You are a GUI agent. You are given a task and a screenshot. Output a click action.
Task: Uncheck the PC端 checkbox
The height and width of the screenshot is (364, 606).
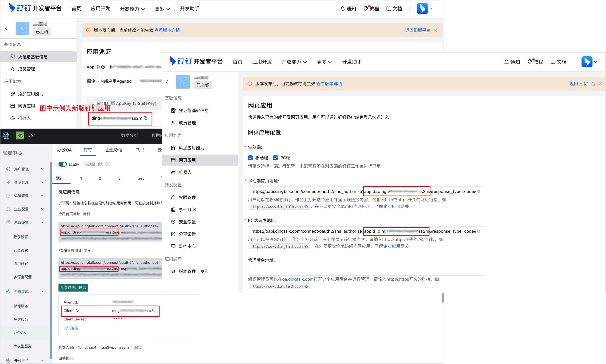pos(275,158)
